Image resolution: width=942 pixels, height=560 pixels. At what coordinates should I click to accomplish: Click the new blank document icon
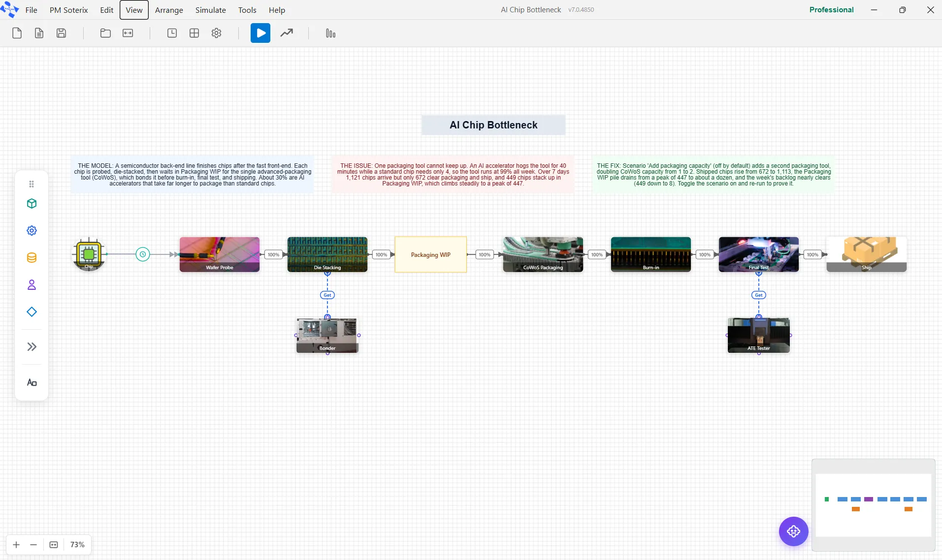click(x=17, y=33)
